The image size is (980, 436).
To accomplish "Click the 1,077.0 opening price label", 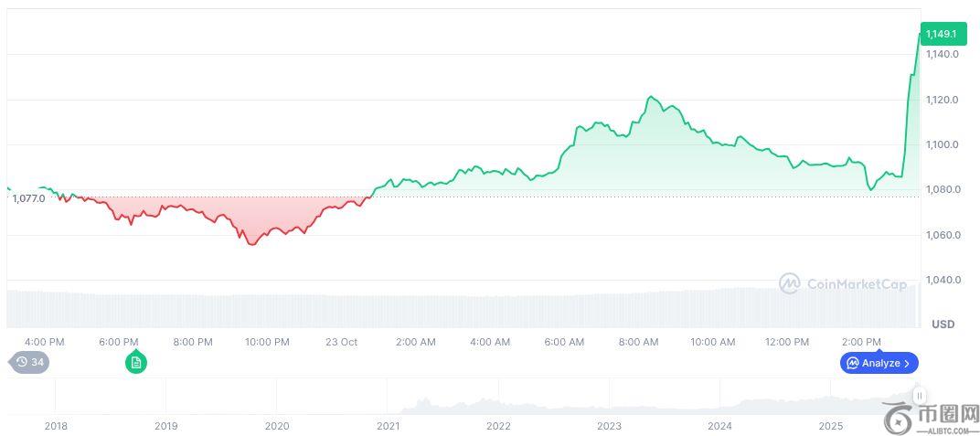I will point(28,198).
